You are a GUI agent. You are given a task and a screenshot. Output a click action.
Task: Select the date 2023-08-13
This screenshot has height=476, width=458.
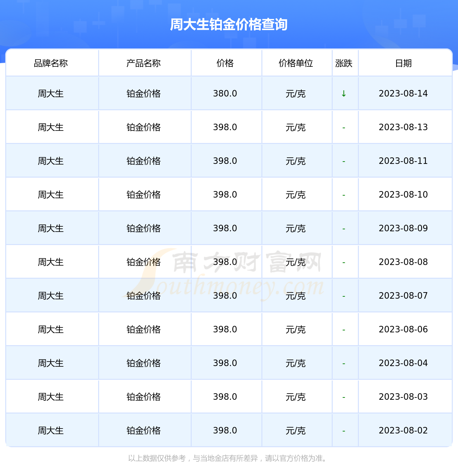click(x=403, y=127)
